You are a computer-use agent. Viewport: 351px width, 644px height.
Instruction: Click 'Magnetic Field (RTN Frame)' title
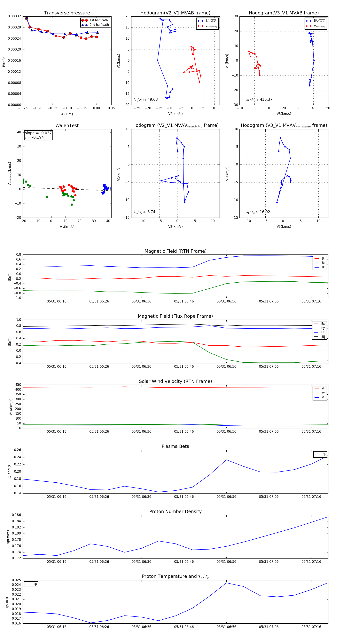point(175,251)
